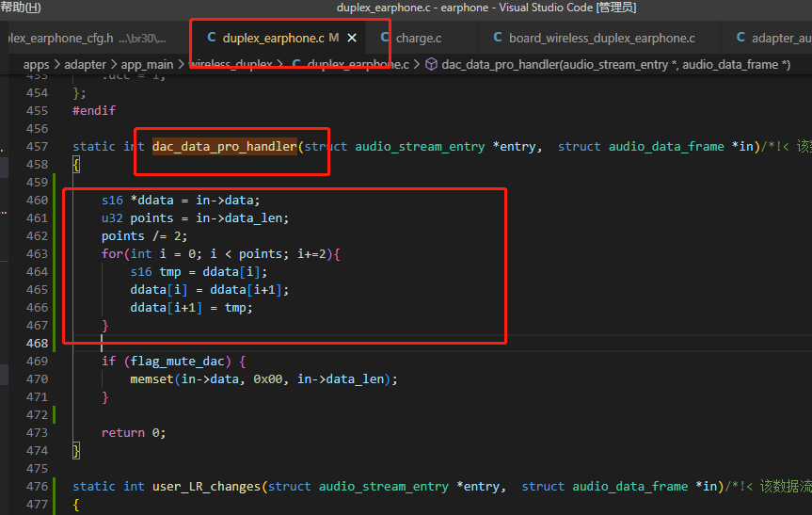Click 's16 *ddata = in->data;' on line 460
The height and width of the screenshot is (515, 812).
tap(181, 200)
